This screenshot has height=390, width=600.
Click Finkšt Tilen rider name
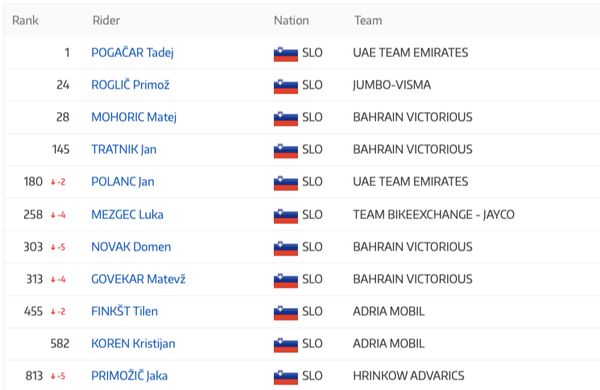tap(124, 311)
